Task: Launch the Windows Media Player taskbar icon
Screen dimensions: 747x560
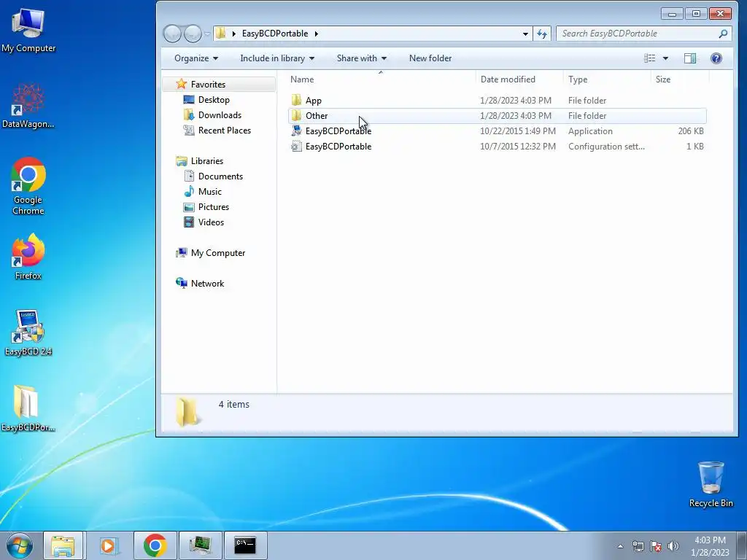Action: [x=109, y=545]
